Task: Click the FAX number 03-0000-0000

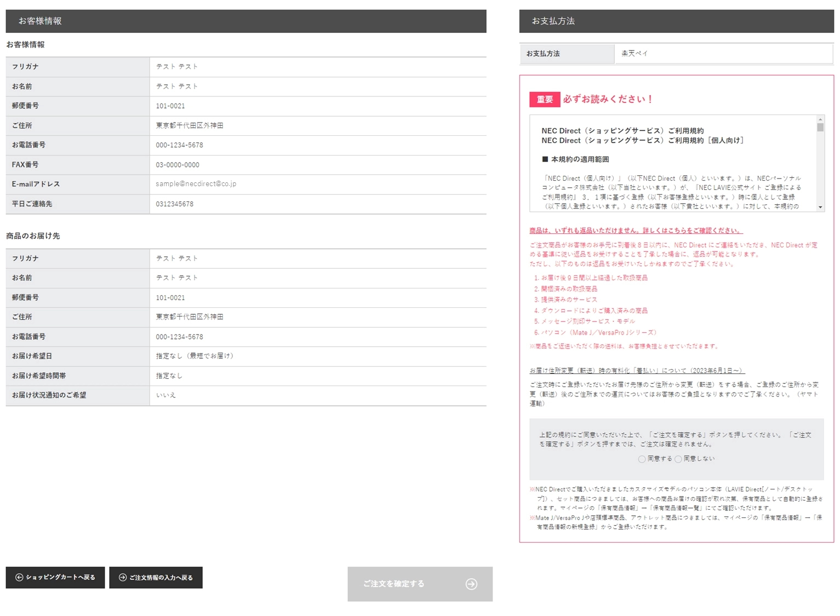Action: tap(178, 165)
